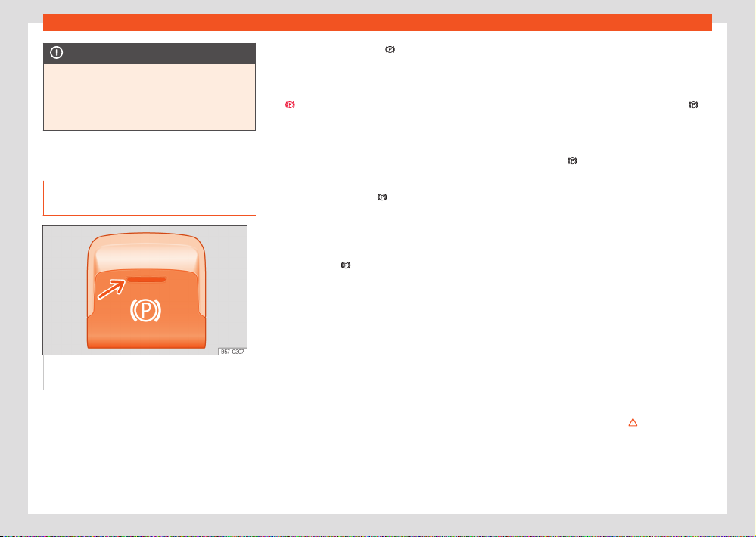
Task: Click the topmost black parking brake icon
Action: point(390,49)
